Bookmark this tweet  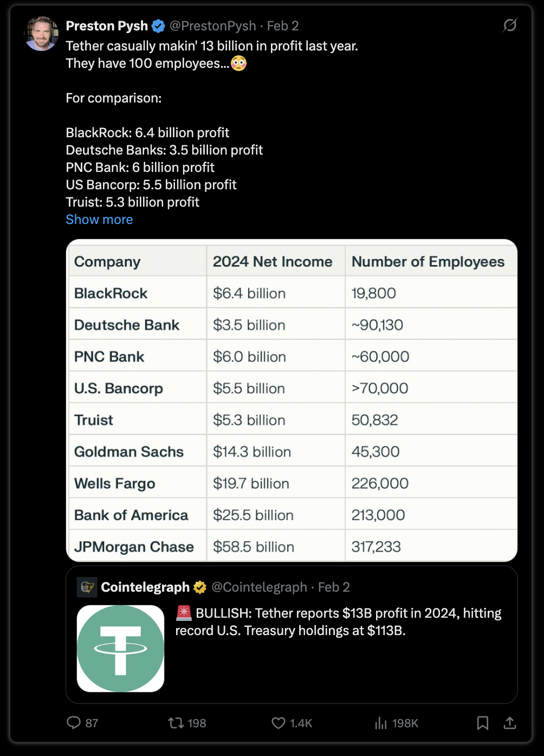click(x=482, y=723)
